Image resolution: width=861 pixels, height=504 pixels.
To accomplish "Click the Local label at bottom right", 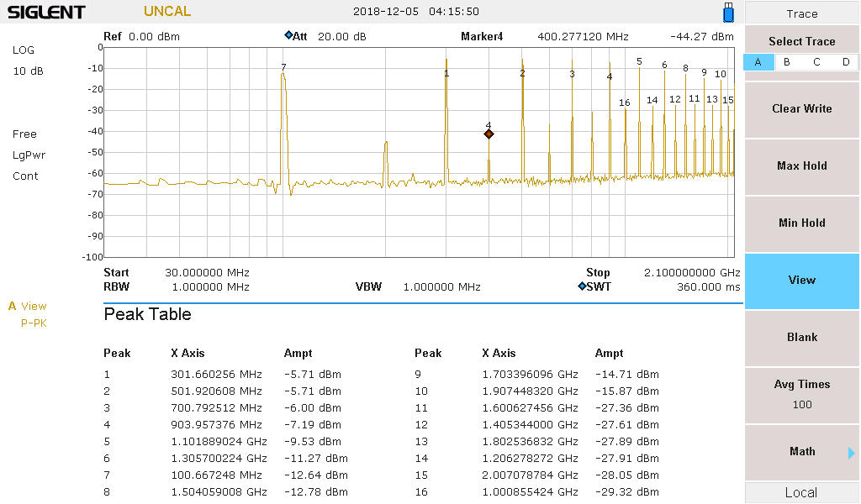I will click(x=801, y=493).
